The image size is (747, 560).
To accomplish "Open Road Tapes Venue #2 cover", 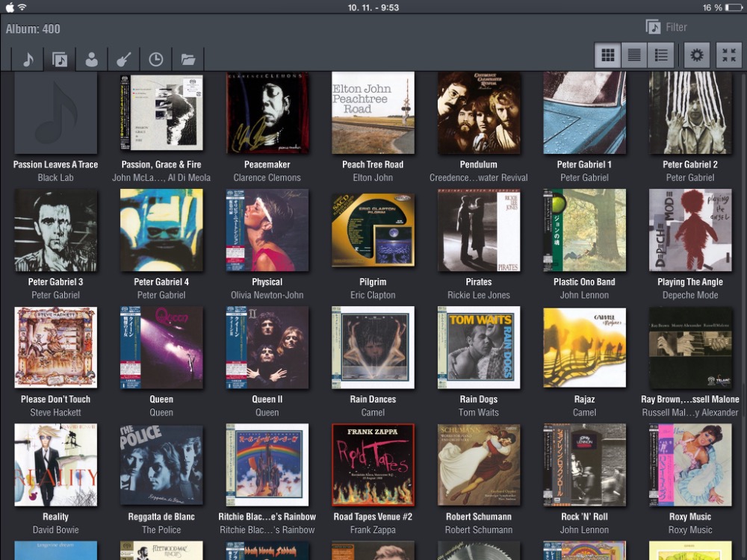I will pyautogui.click(x=373, y=464).
